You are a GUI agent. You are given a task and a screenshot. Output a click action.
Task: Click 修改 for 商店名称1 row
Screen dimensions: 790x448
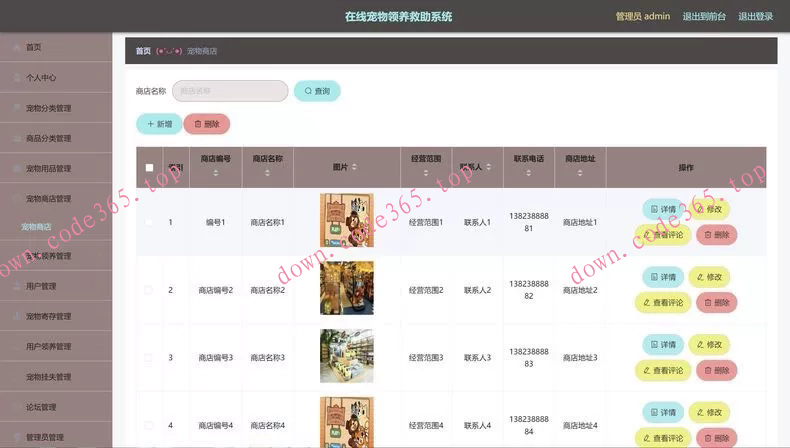pos(709,209)
